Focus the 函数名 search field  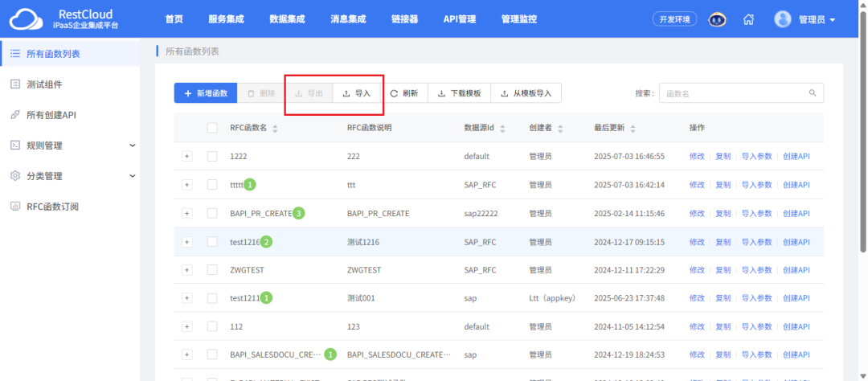pyautogui.click(x=731, y=93)
